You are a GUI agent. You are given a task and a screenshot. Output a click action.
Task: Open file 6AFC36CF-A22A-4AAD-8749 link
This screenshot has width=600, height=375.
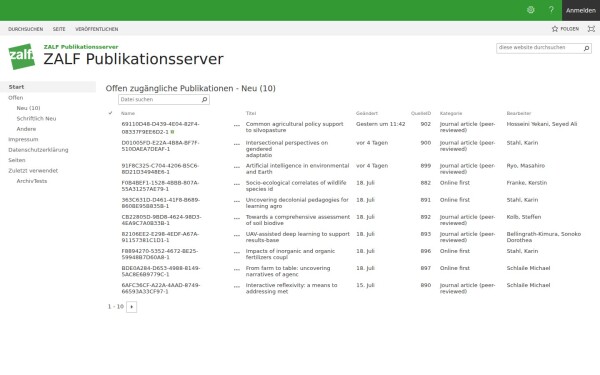point(161,288)
